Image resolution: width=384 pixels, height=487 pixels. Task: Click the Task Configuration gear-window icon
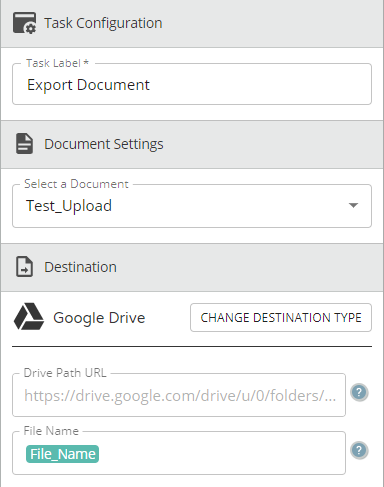(x=24, y=23)
